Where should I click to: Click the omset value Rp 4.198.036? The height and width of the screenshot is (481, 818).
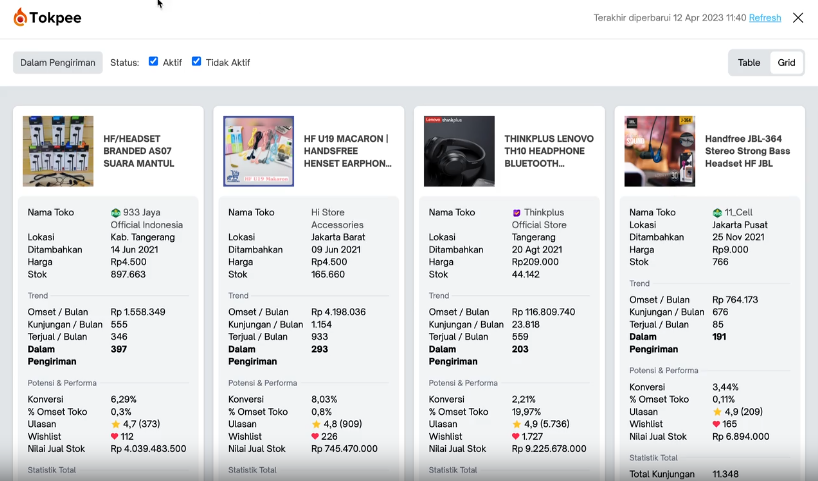(x=338, y=312)
